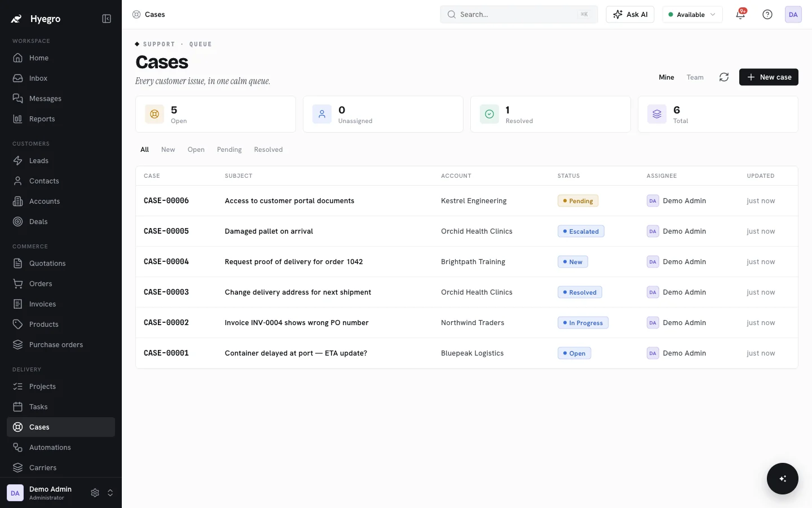Sort by Status column header
Screen dimensions: 812x508
(x=568, y=176)
